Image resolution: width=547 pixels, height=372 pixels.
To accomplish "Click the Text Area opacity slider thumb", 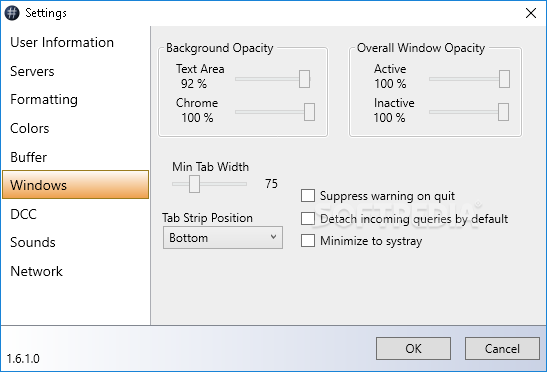I will click(305, 79).
